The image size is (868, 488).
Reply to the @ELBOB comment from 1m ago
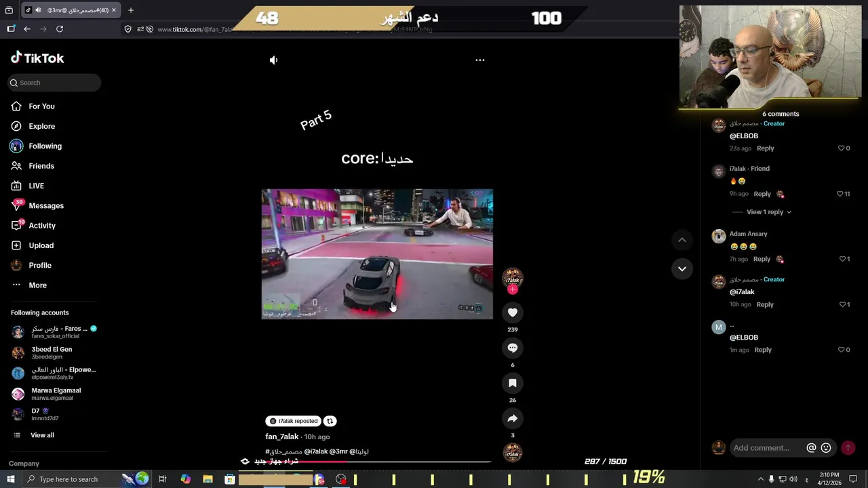point(763,350)
